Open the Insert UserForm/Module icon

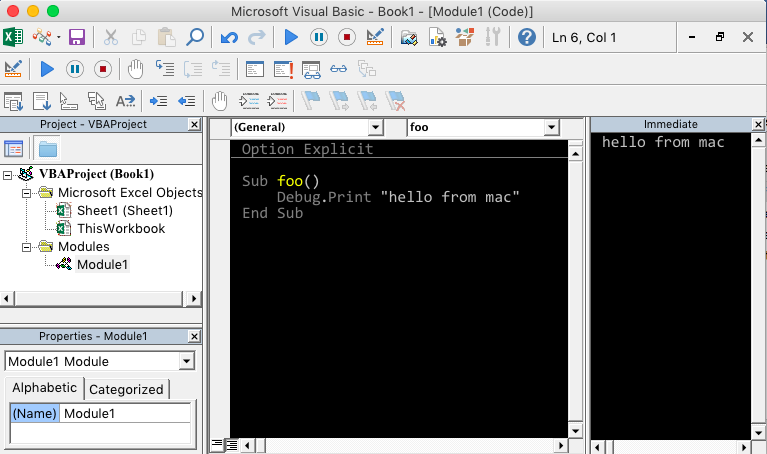42,37
